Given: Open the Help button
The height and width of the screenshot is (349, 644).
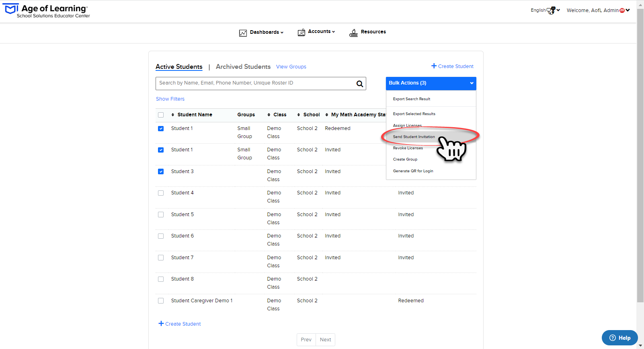Looking at the screenshot, I should 619,338.
